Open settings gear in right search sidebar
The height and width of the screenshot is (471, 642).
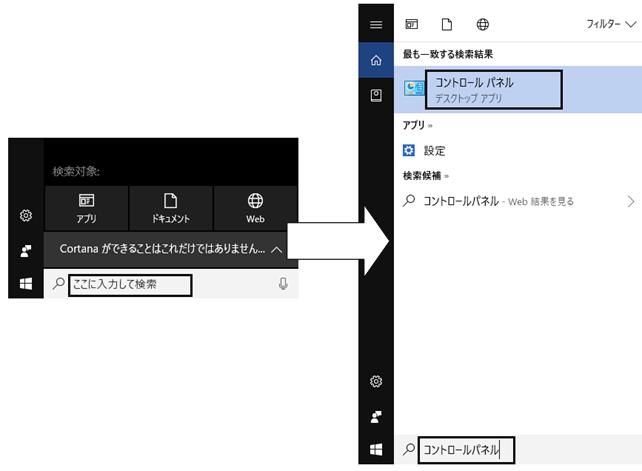(376, 381)
